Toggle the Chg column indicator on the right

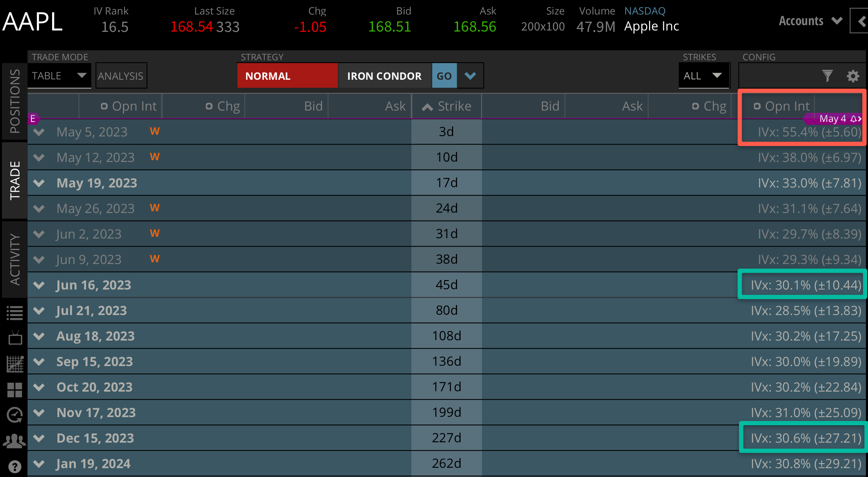(x=696, y=106)
